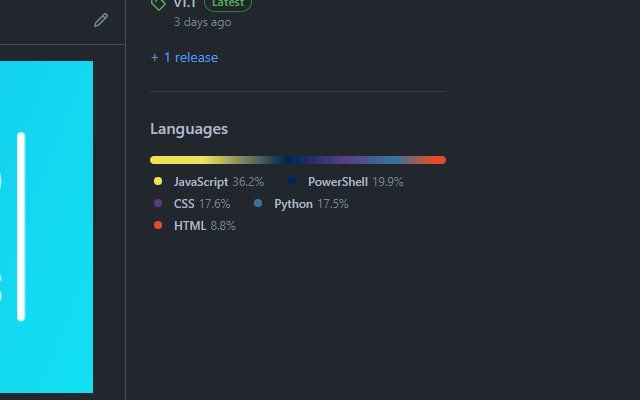
Task: Click the pencil edit icon
Action: 101,20
